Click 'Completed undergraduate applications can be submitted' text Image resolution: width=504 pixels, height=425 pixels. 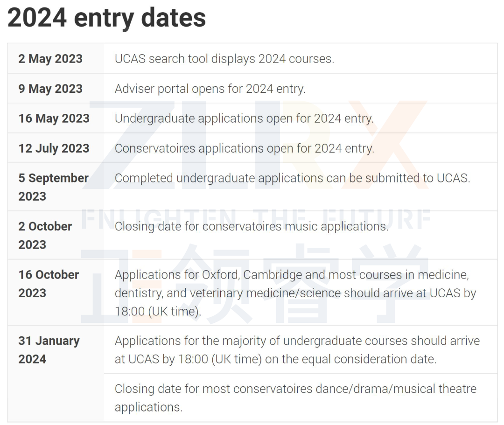[x=292, y=178]
